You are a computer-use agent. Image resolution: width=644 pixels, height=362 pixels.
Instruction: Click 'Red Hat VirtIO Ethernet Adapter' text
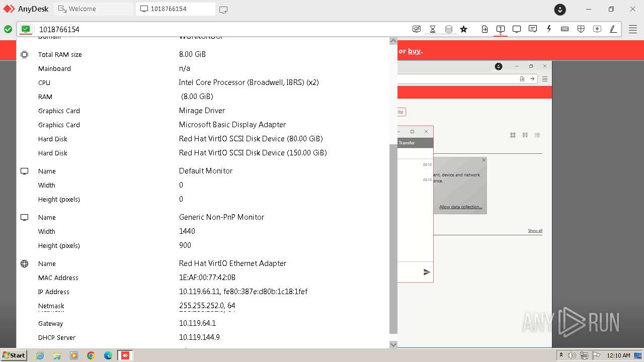point(232,263)
